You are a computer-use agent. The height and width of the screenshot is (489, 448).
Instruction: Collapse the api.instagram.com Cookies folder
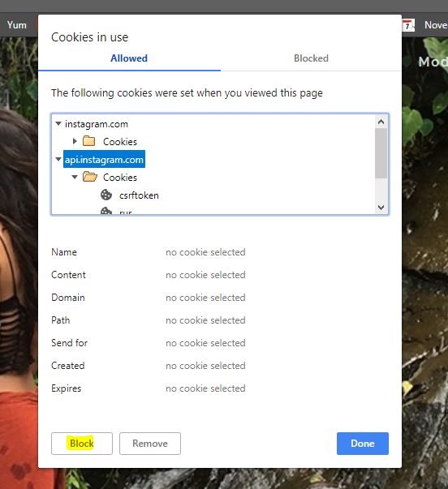coord(75,177)
